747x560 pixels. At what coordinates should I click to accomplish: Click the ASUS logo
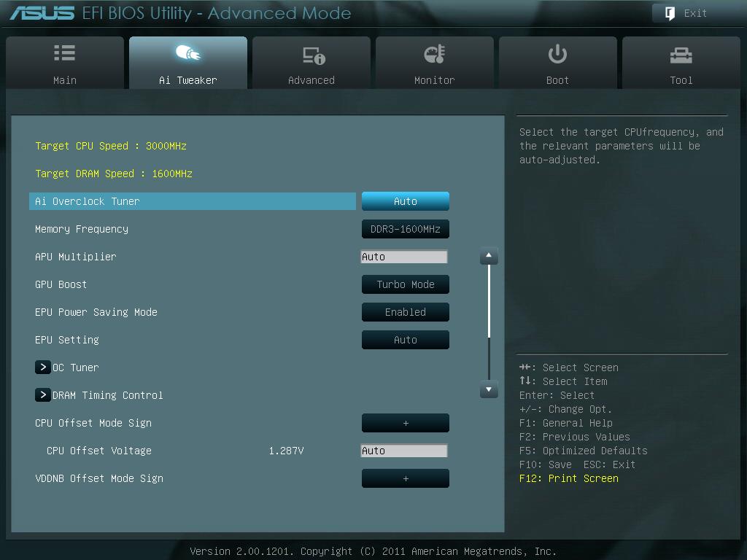(42, 13)
